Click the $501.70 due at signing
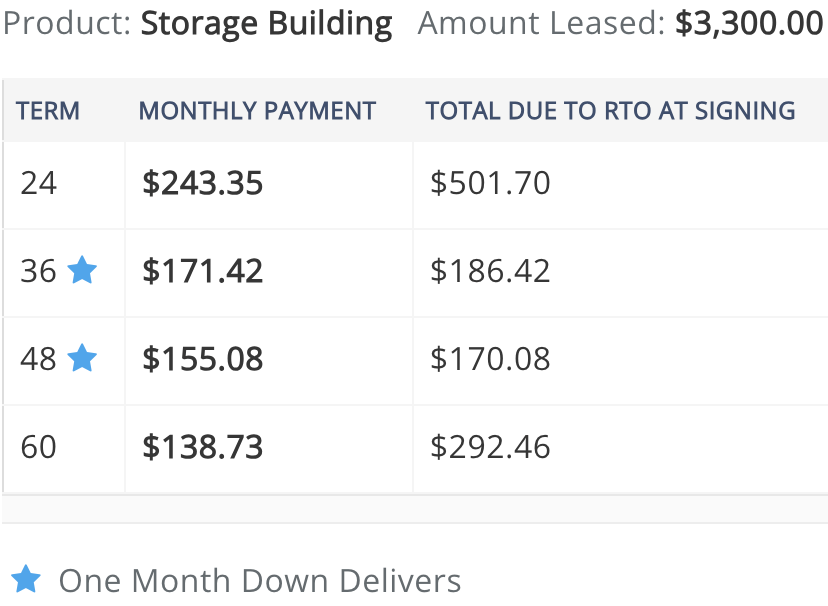The width and height of the screenshot is (828, 606). pyautogui.click(x=490, y=183)
